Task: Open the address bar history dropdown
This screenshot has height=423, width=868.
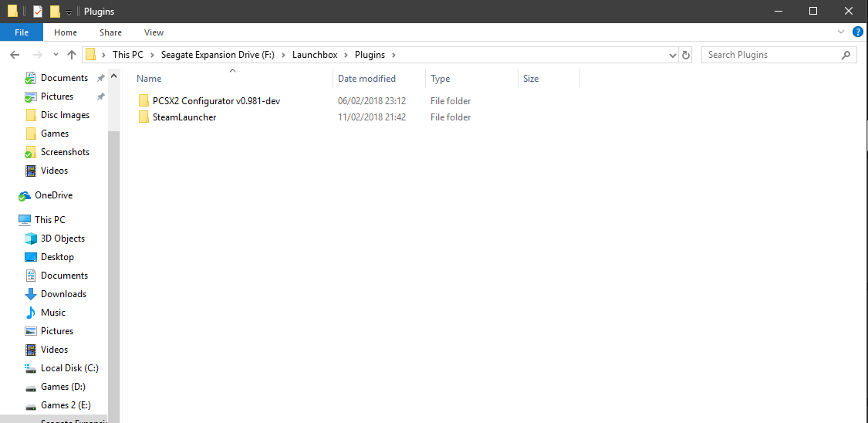Action: tap(673, 56)
